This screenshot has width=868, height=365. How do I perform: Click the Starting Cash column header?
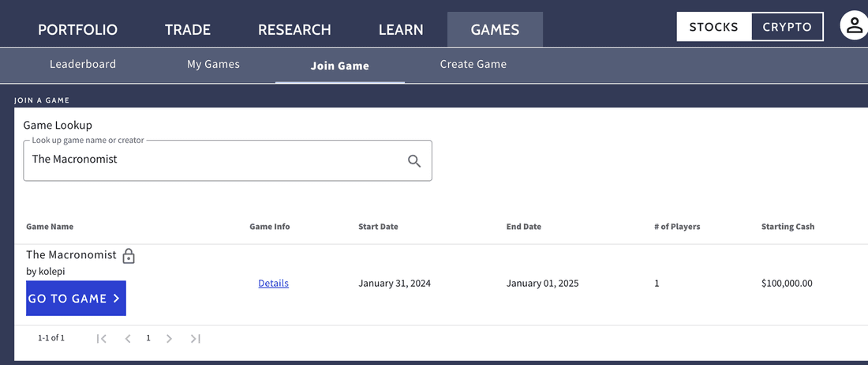788,227
